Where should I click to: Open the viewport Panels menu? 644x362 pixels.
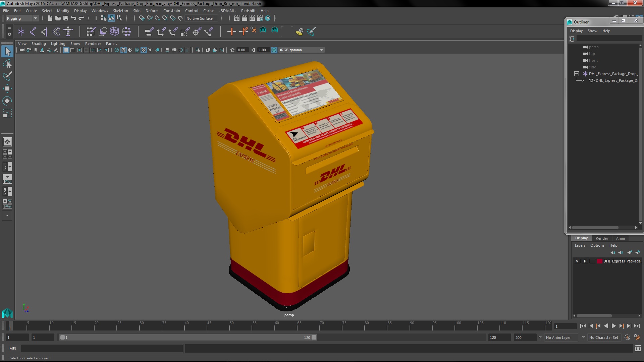[x=111, y=44]
